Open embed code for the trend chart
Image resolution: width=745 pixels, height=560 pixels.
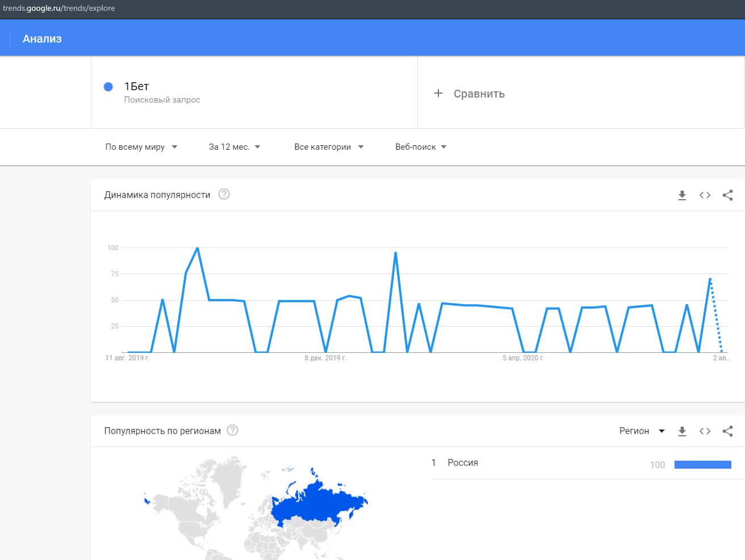pos(705,195)
